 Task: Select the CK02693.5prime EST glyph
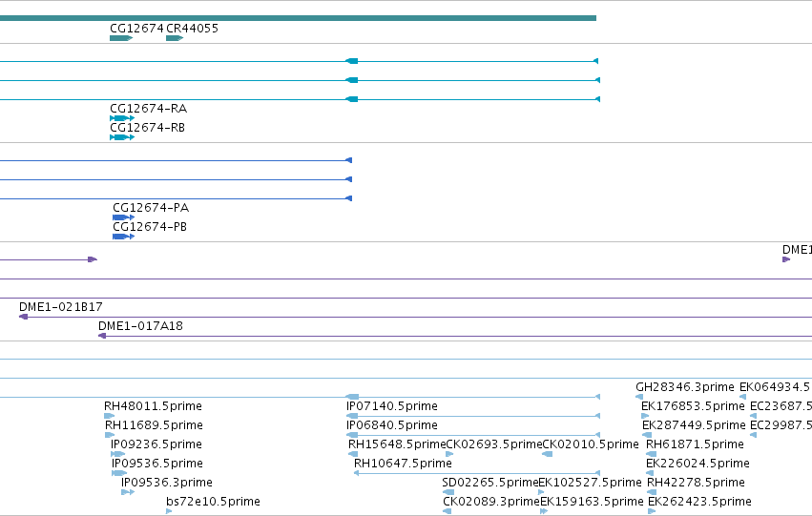tap(449, 454)
